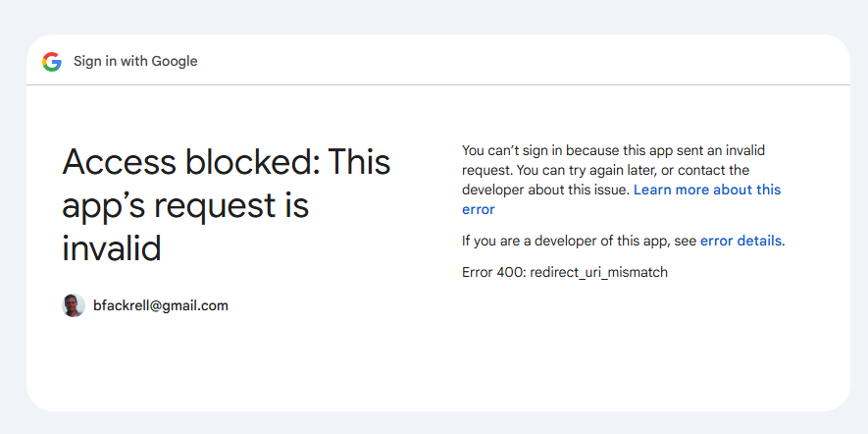
Task: Select the bfackrell@gmail.com email address
Action: coord(160,305)
